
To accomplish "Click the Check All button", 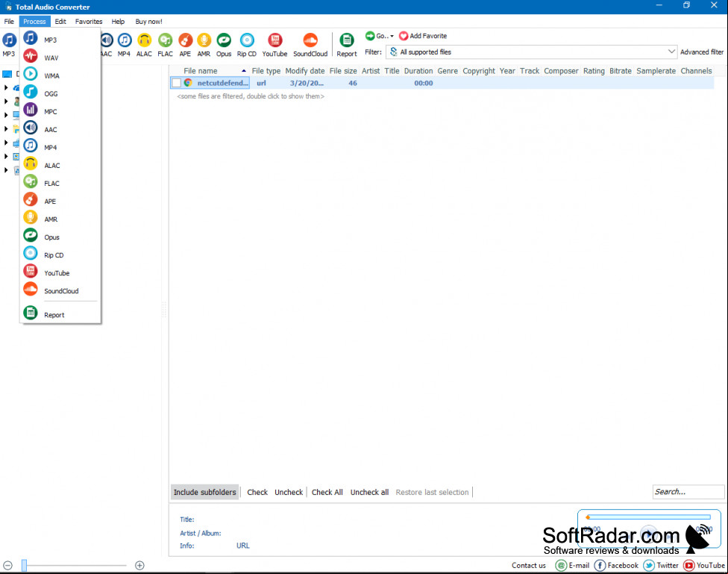I will click(x=327, y=492).
